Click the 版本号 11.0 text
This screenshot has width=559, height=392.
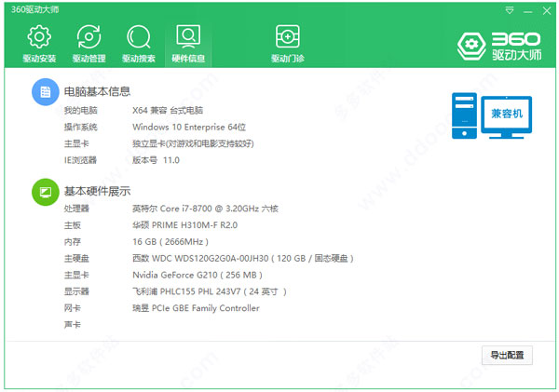pyautogui.click(x=156, y=160)
